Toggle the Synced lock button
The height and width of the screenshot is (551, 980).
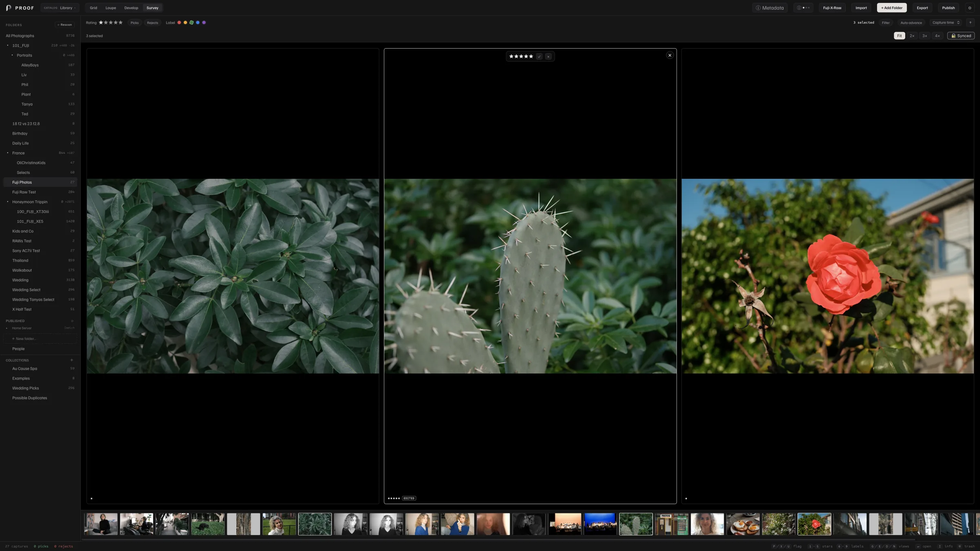point(961,36)
